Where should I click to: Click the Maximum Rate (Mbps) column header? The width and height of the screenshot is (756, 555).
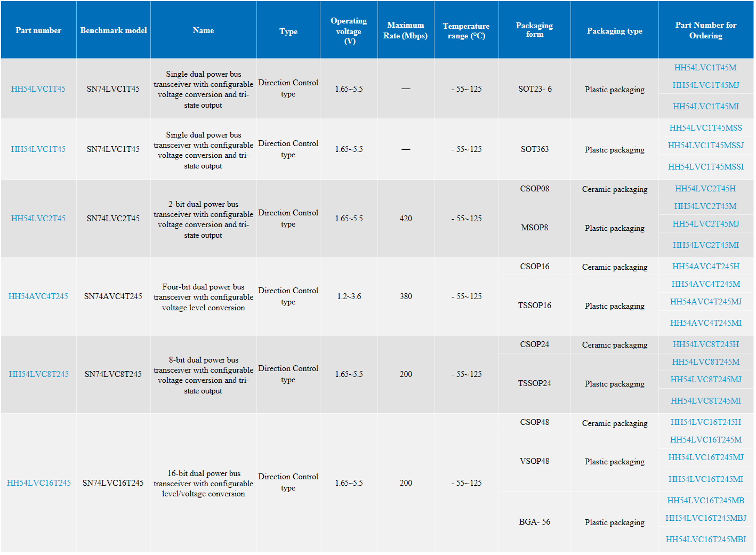point(405,30)
